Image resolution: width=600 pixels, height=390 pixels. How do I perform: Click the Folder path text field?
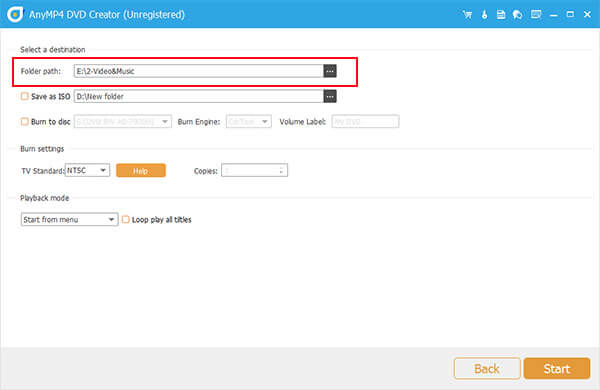tap(199, 71)
